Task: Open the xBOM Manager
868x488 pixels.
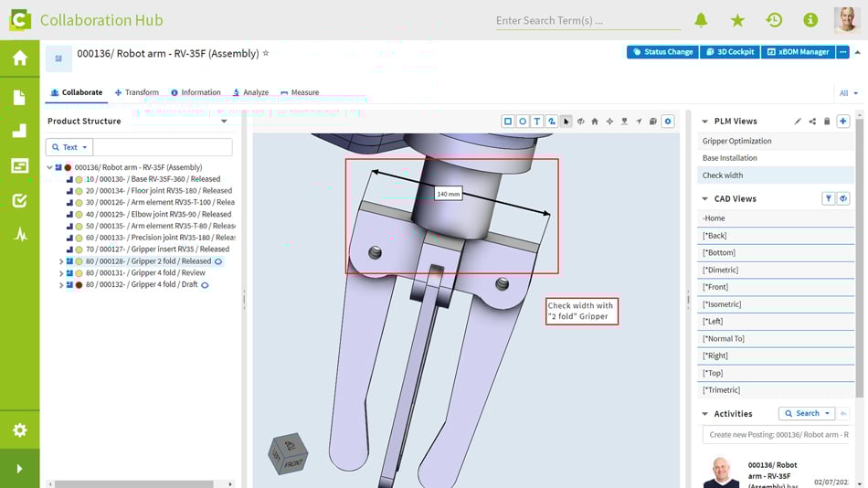Action: tap(798, 52)
